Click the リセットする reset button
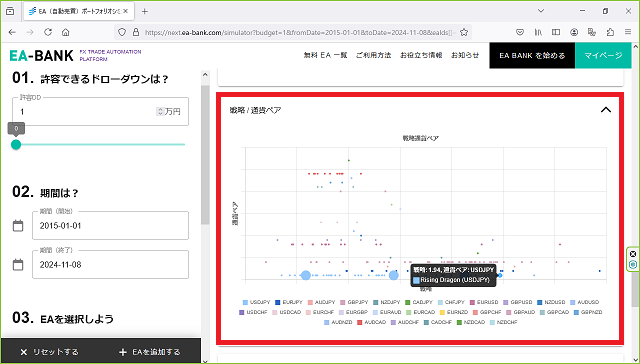This screenshot has height=364, width=640. [x=49, y=352]
